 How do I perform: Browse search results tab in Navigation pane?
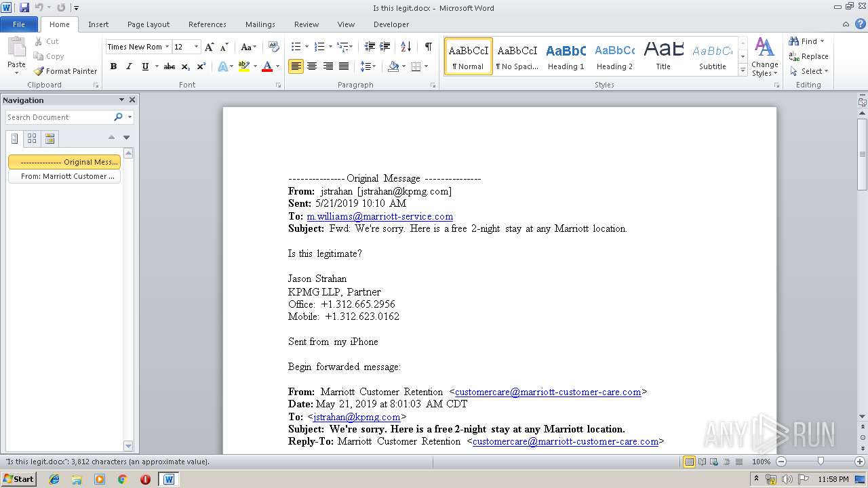click(x=50, y=138)
